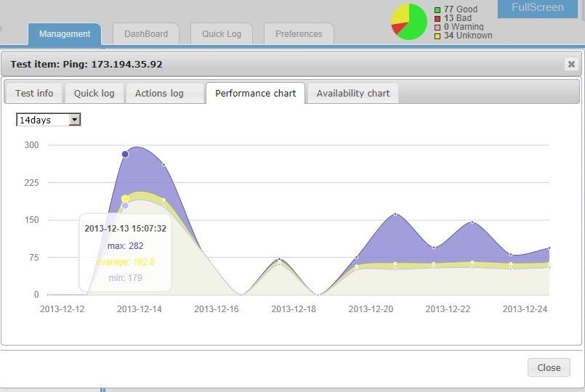Click the yellow Unknown legend square

tap(437, 36)
